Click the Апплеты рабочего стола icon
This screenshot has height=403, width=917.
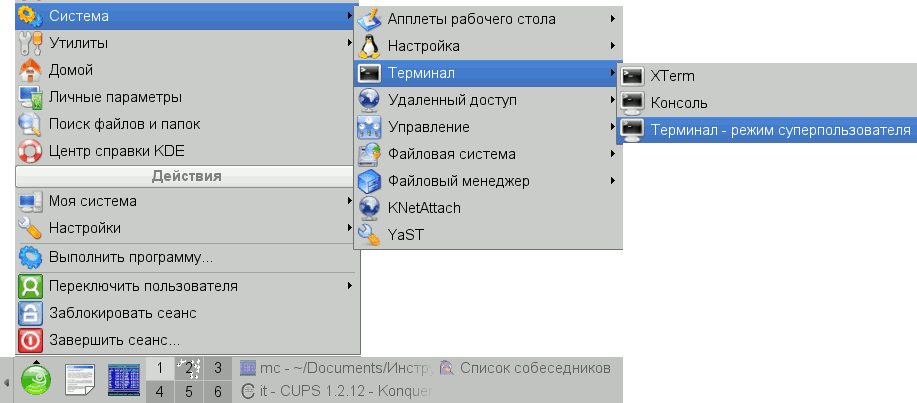(x=369, y=19)
